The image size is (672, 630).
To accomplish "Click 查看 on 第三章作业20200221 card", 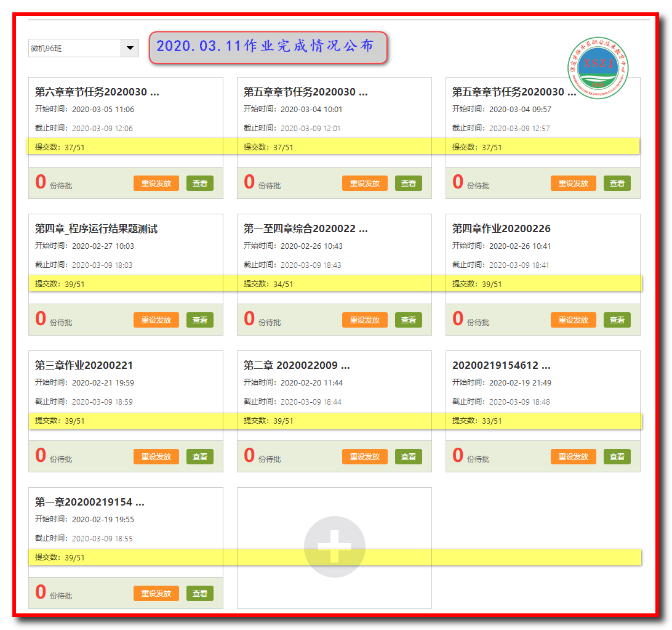I will click(200, 457).
